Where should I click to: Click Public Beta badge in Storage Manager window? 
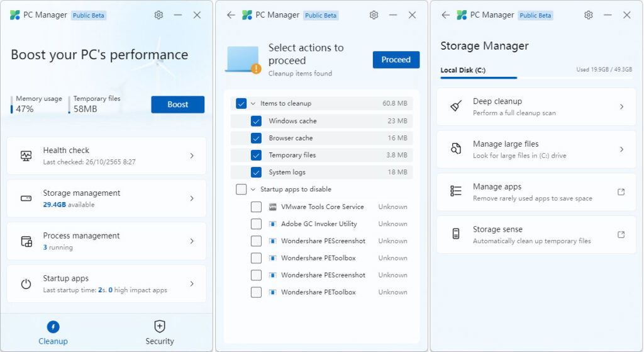[x=535, y=16]
